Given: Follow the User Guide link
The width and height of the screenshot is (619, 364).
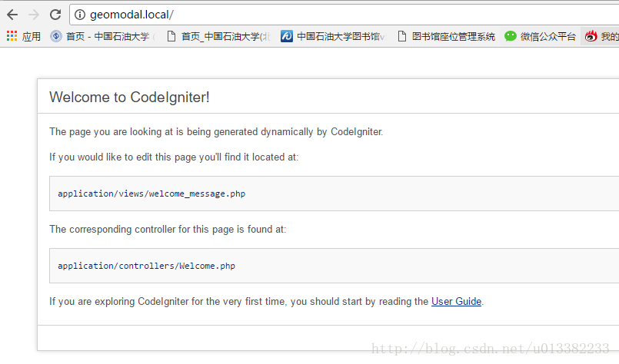Looking at the screenshot, I should click(x=456, y=301).
